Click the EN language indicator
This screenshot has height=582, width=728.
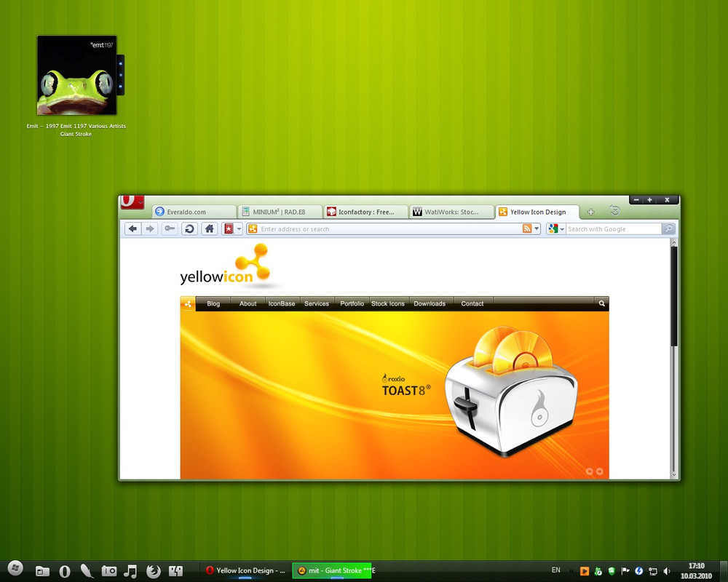[x=555, y=570]
